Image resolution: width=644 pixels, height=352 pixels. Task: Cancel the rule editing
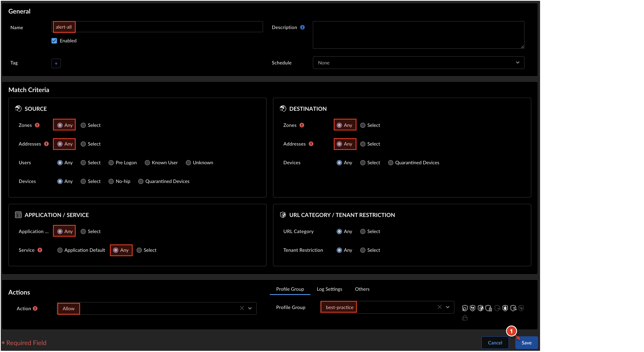495,342
